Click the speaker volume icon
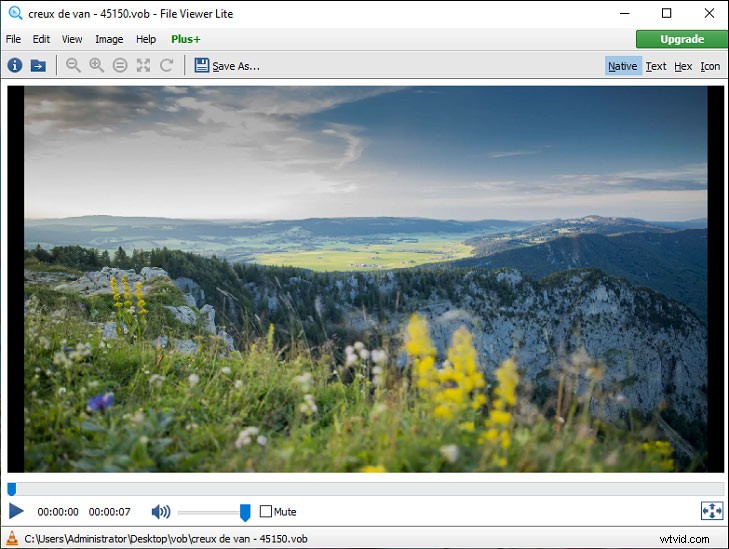This screenshot has height=549, width=729. tap(160, 512)
